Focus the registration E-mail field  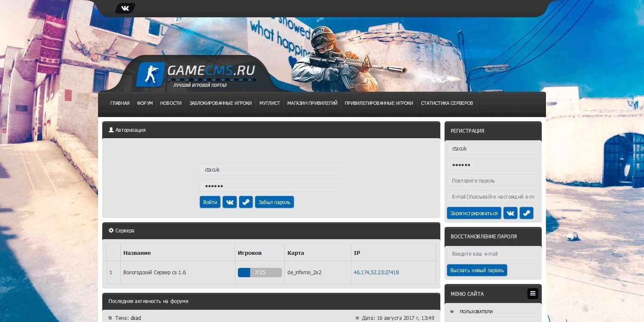tap(493, 196)
